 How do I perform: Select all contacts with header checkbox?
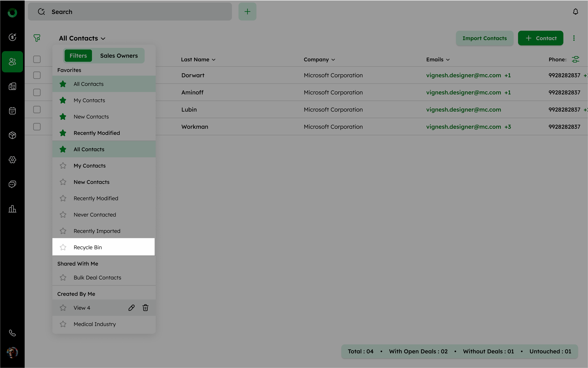coord(37,59)
